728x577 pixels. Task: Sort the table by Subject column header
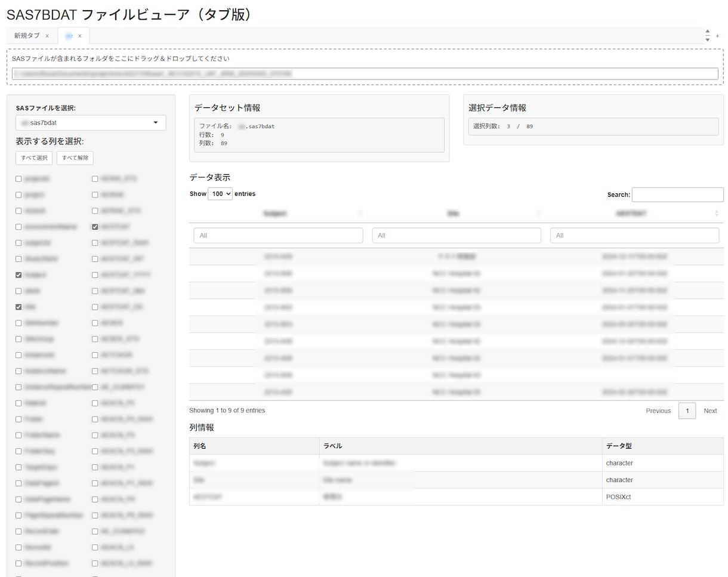275,214
